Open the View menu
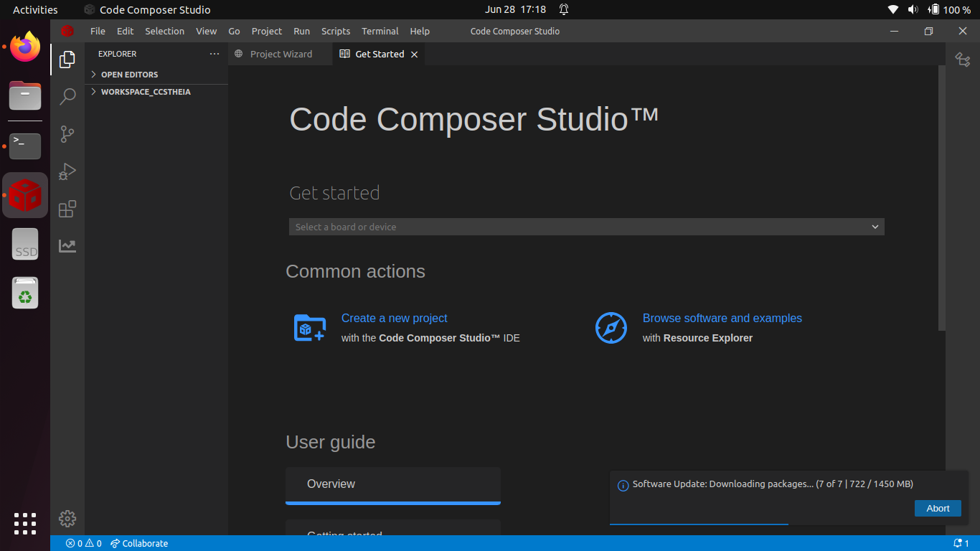Image resolution: width=980 pixels, height=551 pixels. click(207, 31)
